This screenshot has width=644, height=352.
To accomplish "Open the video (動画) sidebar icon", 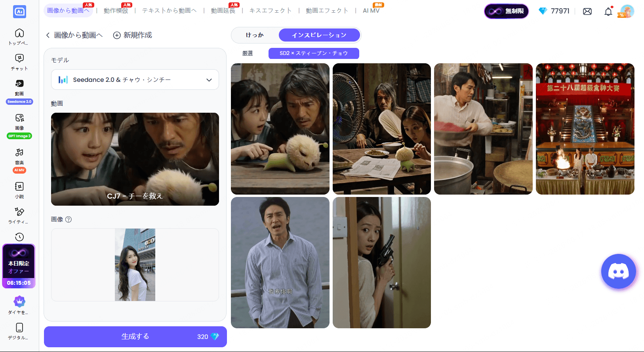I will [19, 83].
